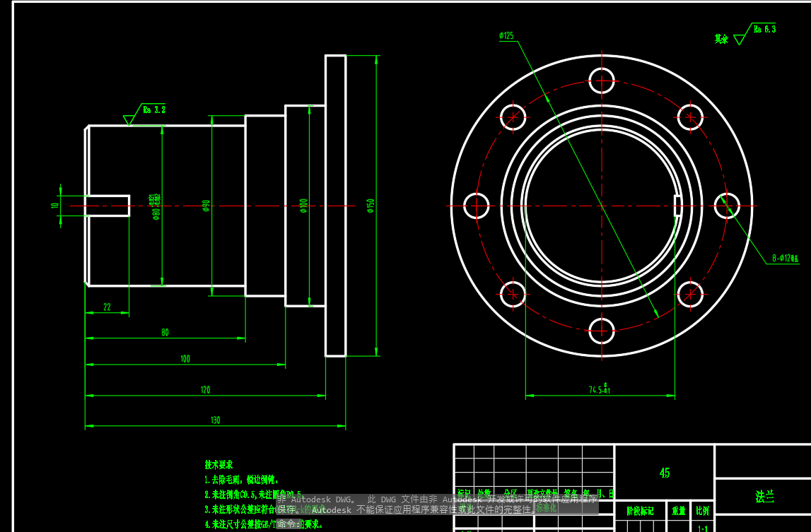Select the Ra 3.2 roughness label

[x=154, y=110]
